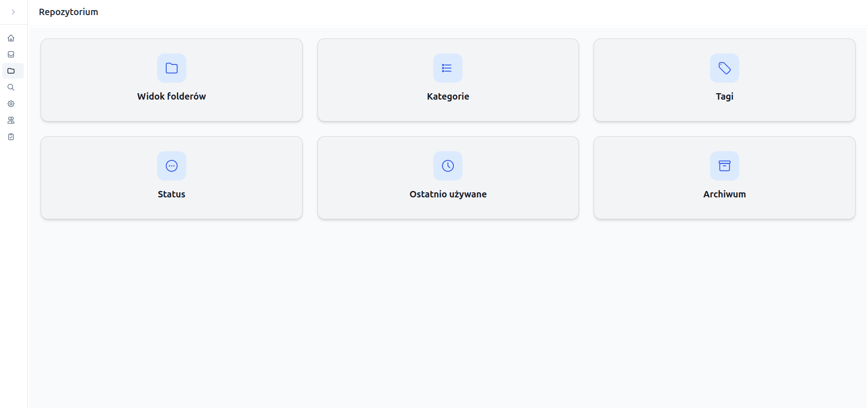Image resolution: width=868 pixels, height=408 pixels.
Task: Open the Tagi label
Action: click(725, 96)
